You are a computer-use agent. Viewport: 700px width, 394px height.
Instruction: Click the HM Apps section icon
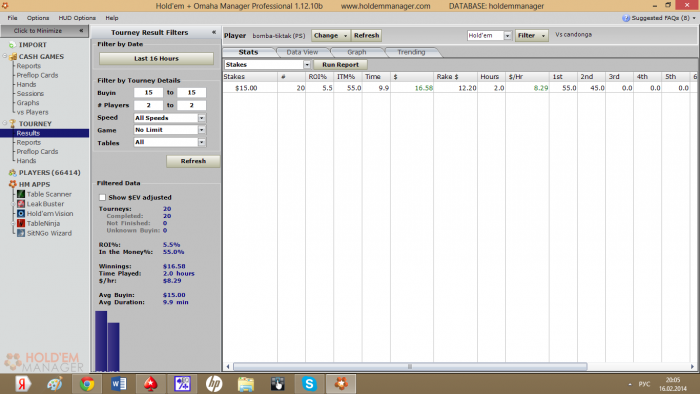pyautogui.click(x=12, y=184)
